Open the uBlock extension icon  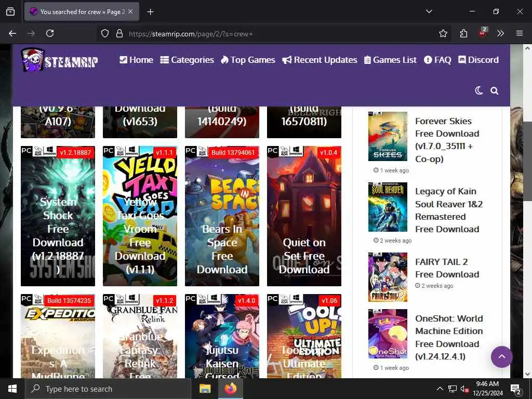(x=482, y=33)
